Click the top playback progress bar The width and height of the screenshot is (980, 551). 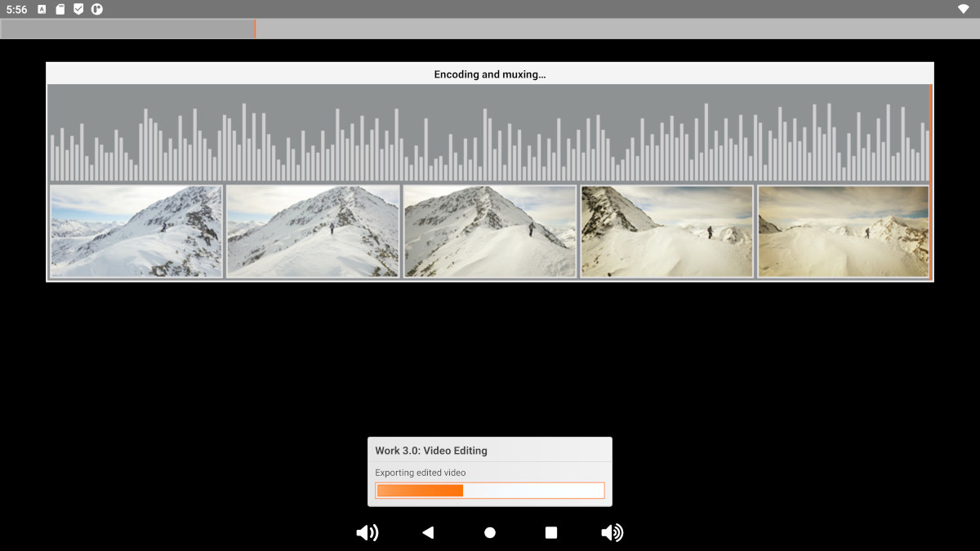(490, 29)
